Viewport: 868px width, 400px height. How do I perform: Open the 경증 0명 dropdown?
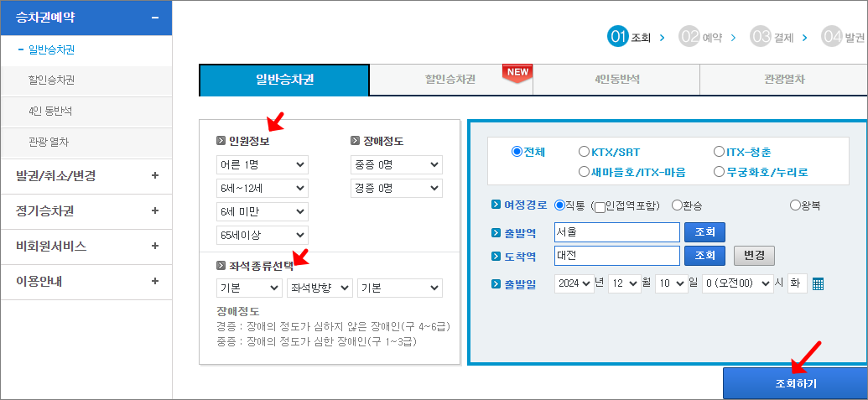397,188
